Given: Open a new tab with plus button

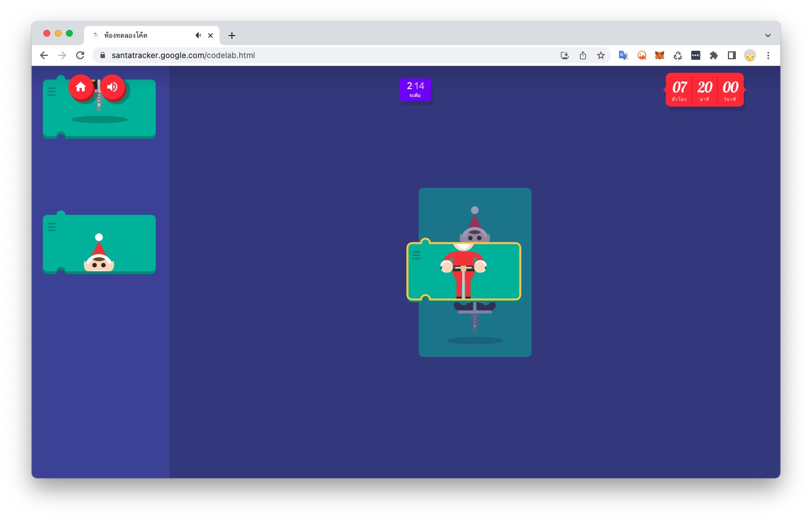Looking at the screenshot, I should 231,36.
